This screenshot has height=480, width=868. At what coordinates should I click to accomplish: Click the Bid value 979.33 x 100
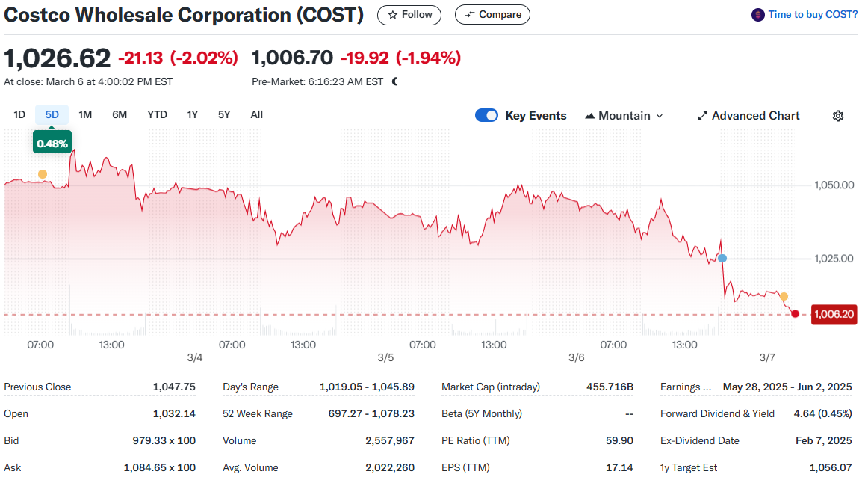point(164,440)
